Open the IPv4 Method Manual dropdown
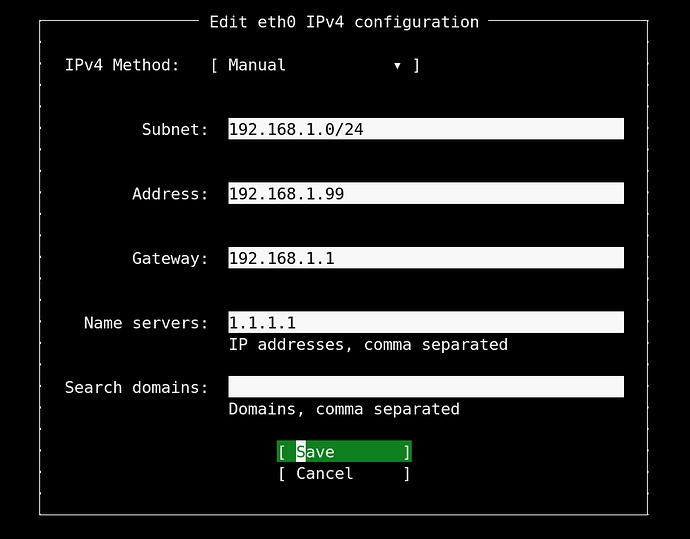Screen dimensions: 690x539 point(315,65)
